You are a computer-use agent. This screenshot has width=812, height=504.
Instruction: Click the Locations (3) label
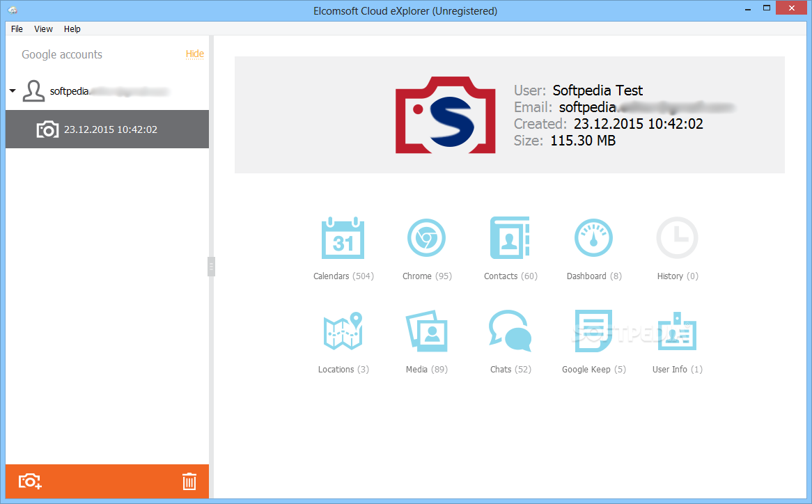tap(343, 370)
